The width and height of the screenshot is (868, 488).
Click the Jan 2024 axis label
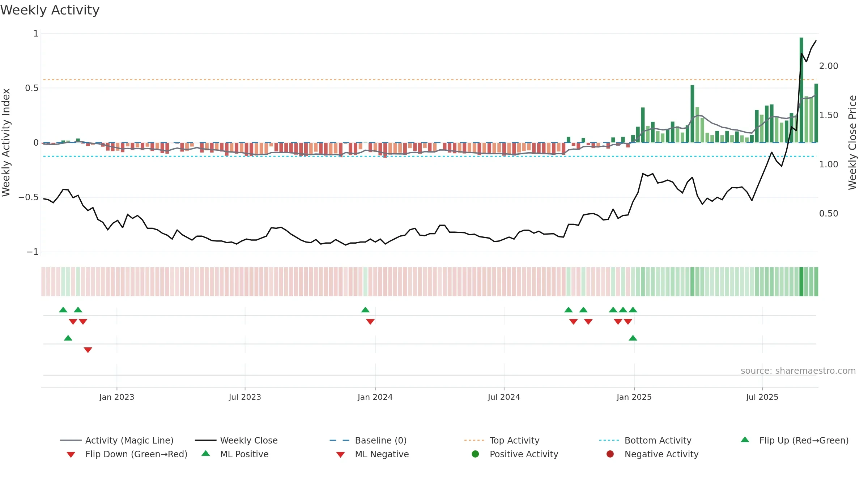375,397
